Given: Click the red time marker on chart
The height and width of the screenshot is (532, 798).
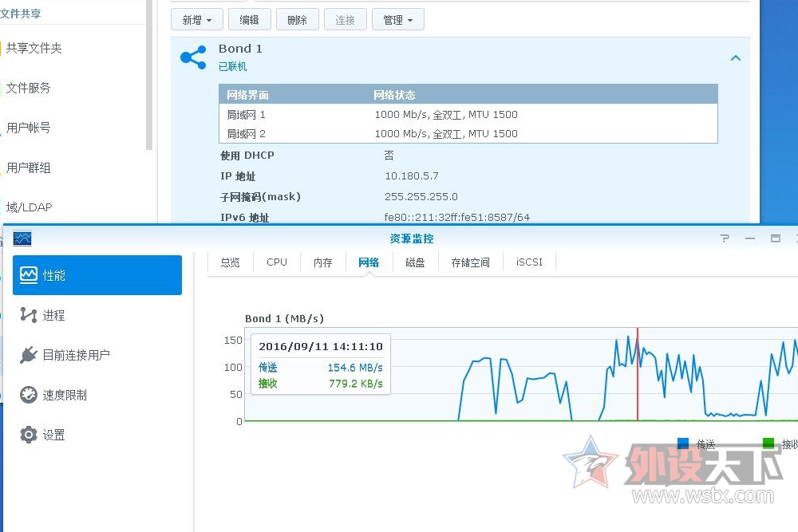Looking at the screenshot, I should 637,374.
